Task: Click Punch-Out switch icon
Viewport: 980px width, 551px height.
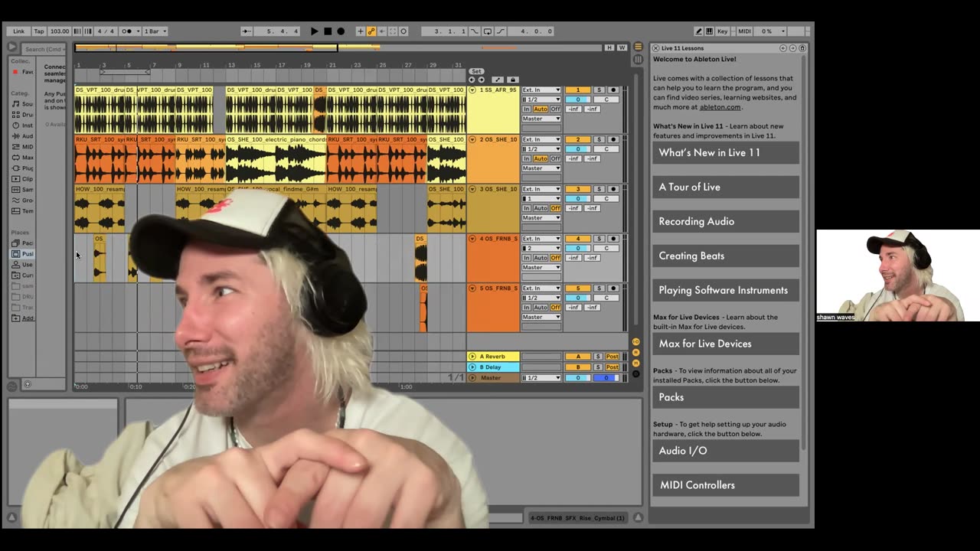Action: pos(501,31)
